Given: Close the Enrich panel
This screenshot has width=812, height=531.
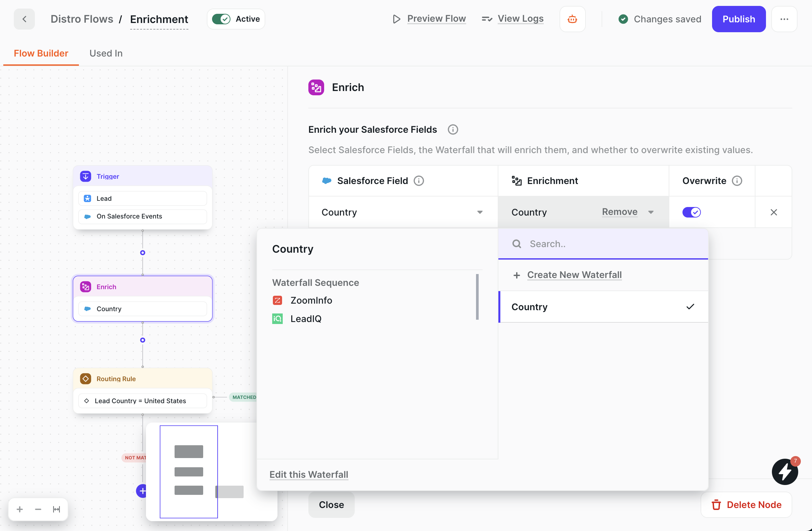Looking at the screenshot, I should coord(331,504).
